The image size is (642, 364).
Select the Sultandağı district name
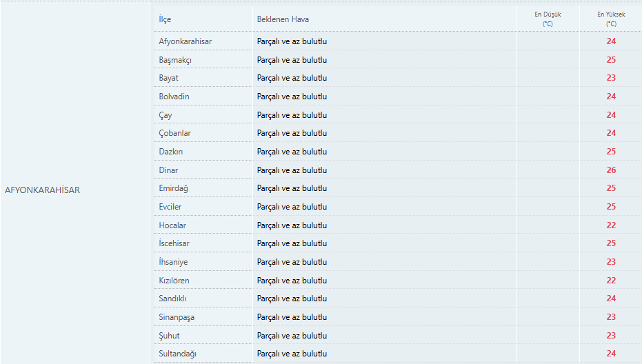click(178, 354)
